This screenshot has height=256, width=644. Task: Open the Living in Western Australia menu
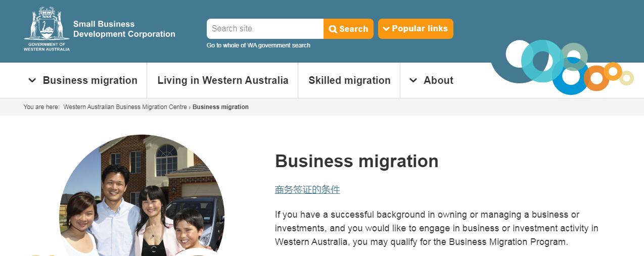223,80
